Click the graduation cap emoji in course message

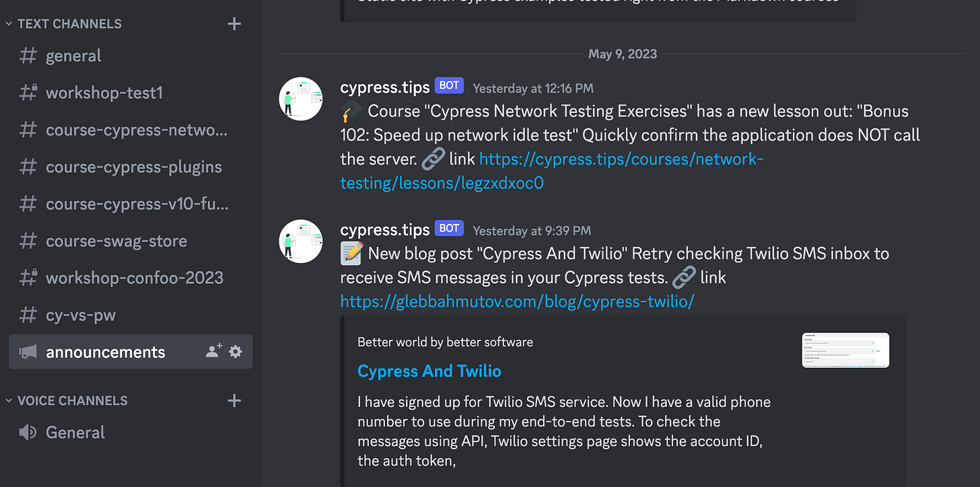pyautogui.click(x=352, y=111)
